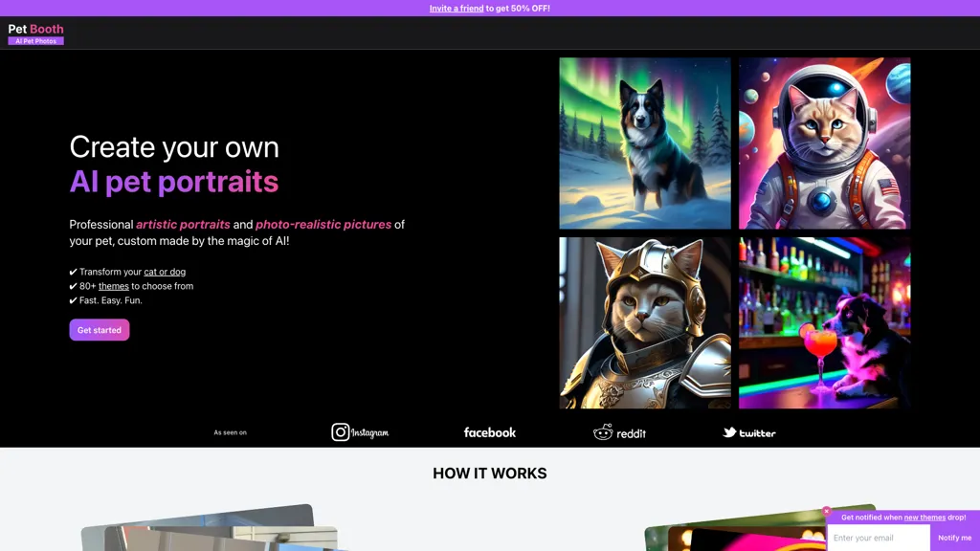Click the Facebook logo
The height and width of the screenshot is (551, 980).
click(x=489, y=432)
